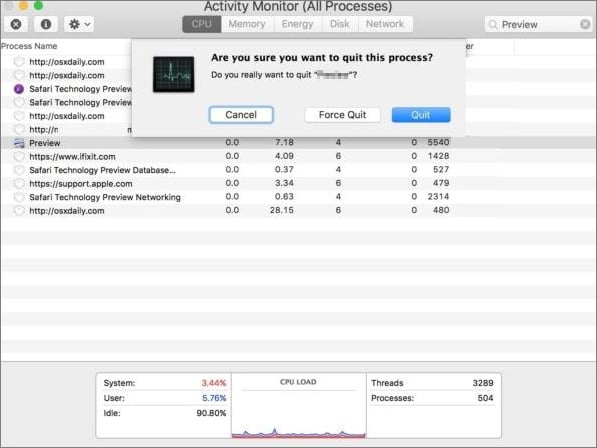Sort by the Process Name column header
The width and height of the screenshot is (597, 448).
pos(29,46)
